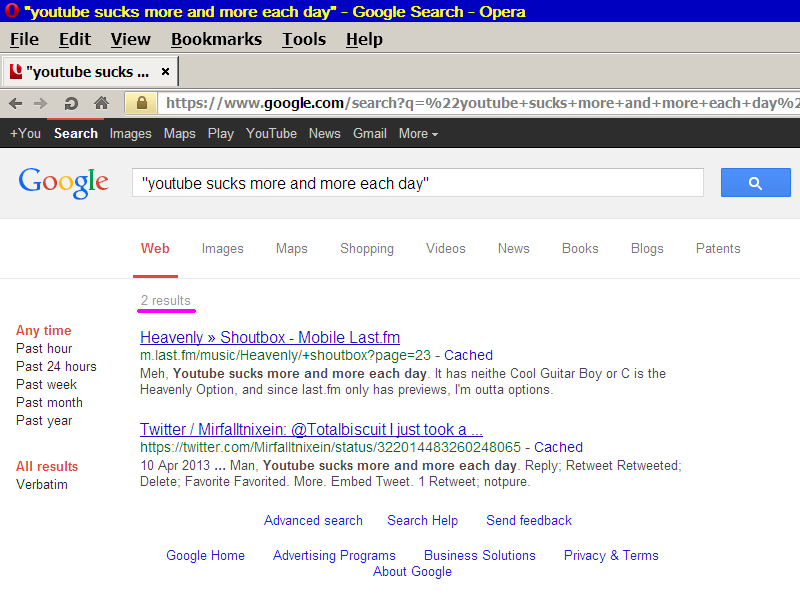Open Google Home footer link
Screen dimensions: 800x608
click(205, 555)
